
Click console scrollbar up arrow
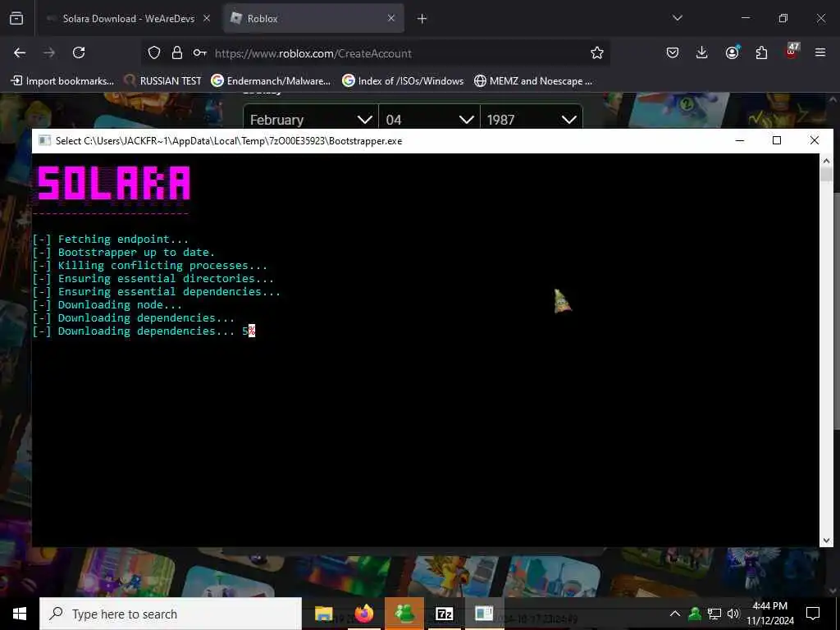[825, 160]
